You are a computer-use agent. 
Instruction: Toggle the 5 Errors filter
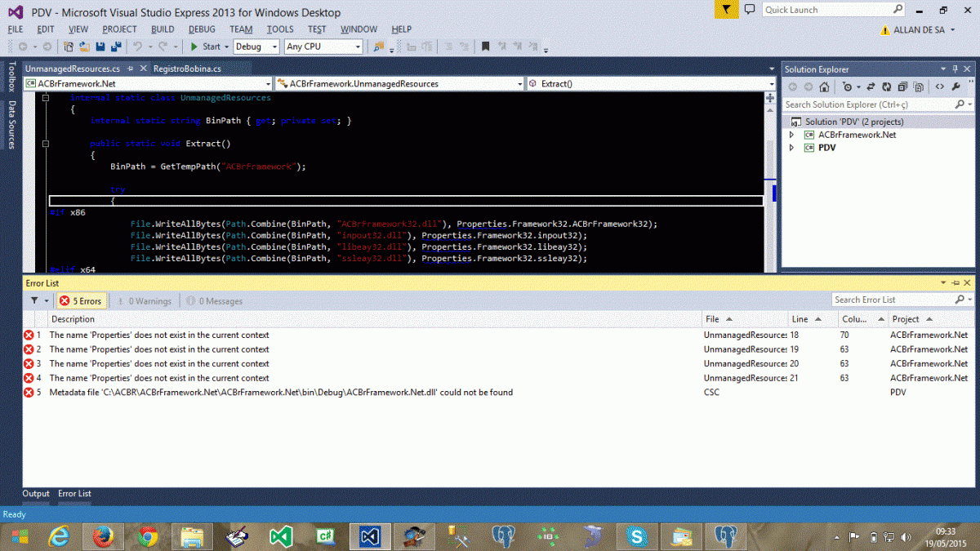tap(80, 301)
